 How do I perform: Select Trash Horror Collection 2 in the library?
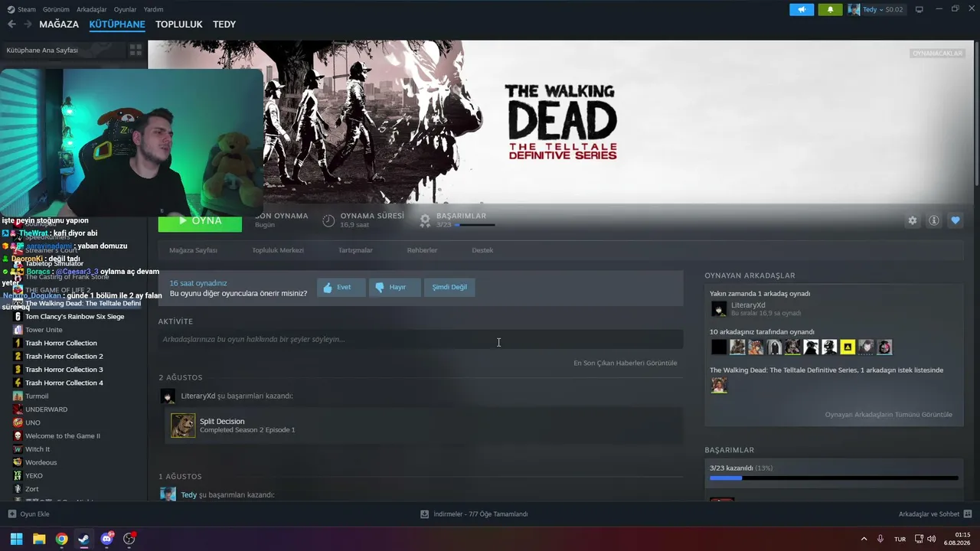point(64,356)
